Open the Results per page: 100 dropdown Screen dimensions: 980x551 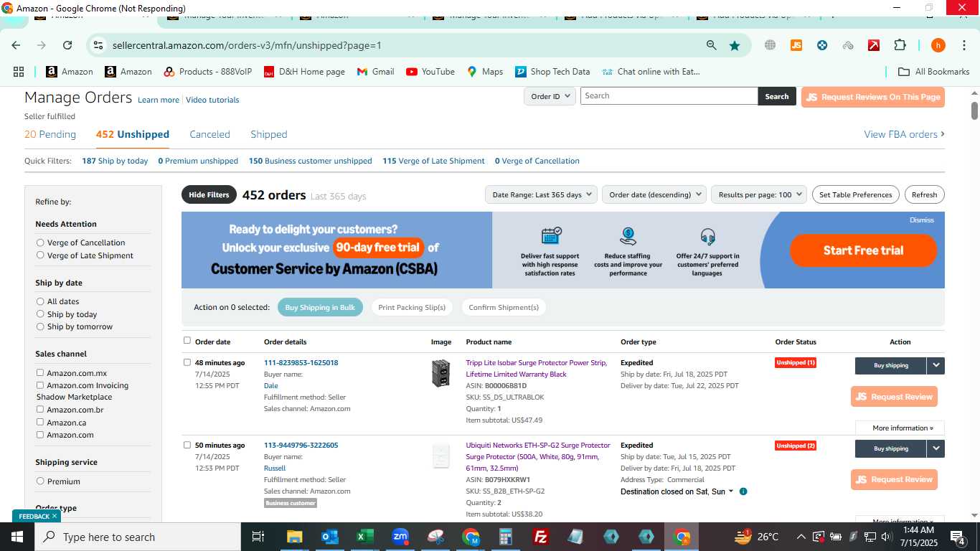(x=759, y=194)
